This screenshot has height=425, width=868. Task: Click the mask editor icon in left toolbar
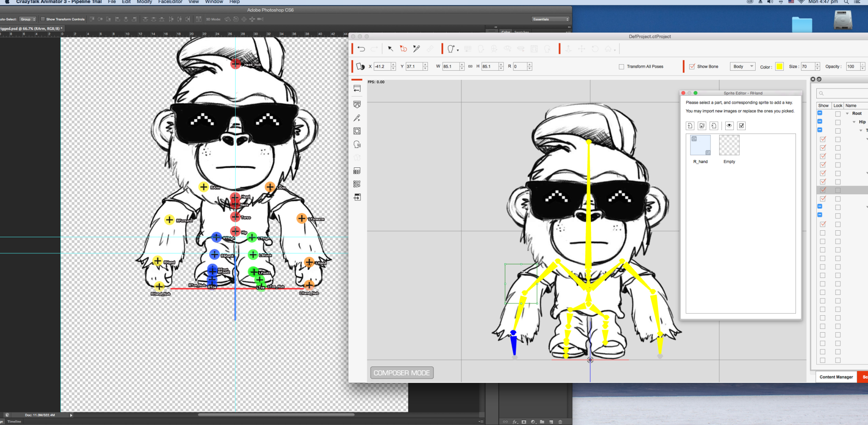(357, 131)
